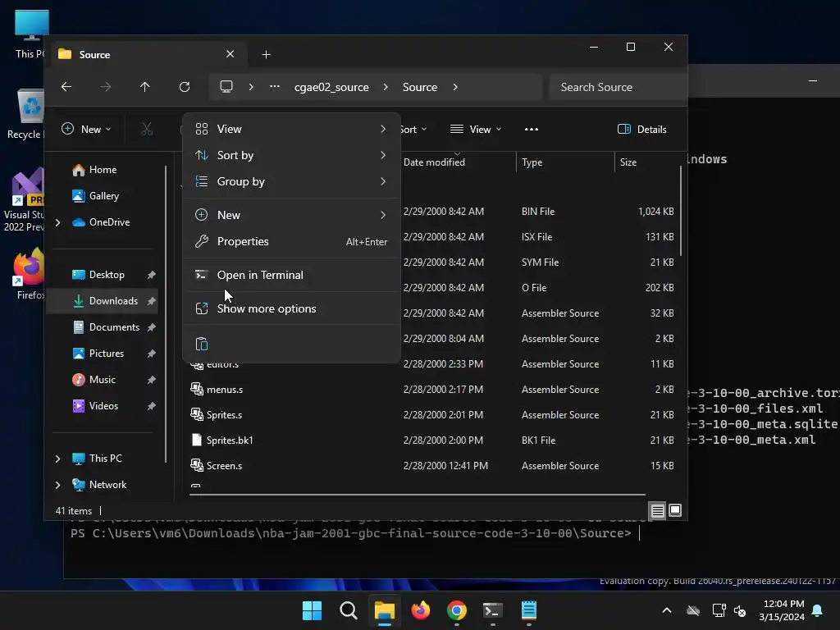Viewport: 840px width, 630px height.
Task: Click the Source breadcrumb
Action: click(x=420, y=87)
